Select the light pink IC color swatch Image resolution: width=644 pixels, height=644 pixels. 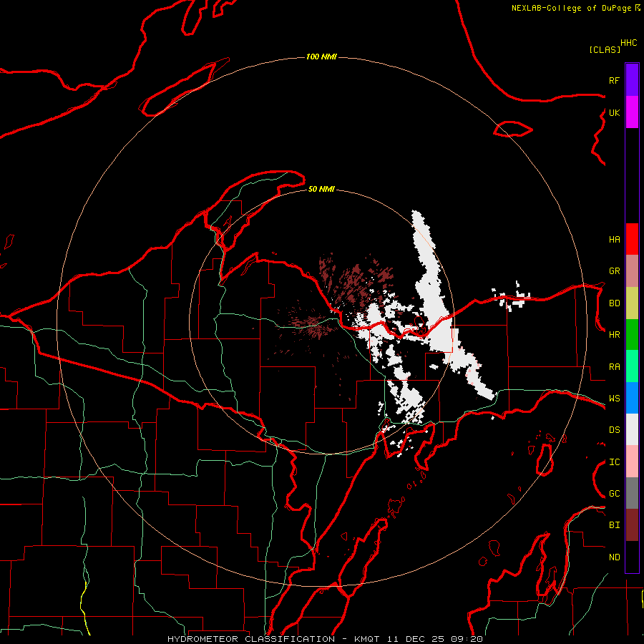coord(632,462)
